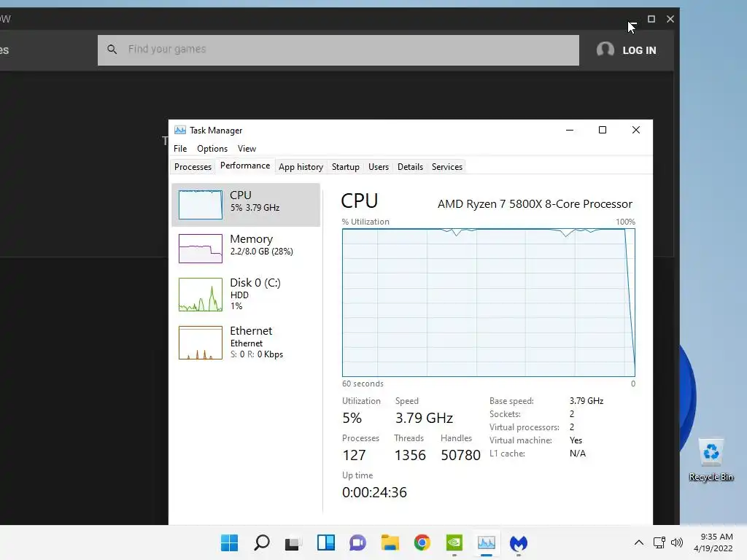Switch to the Performance tab
Image resolution: width=747 pixels, height=560 pixels.
[245, 166]
